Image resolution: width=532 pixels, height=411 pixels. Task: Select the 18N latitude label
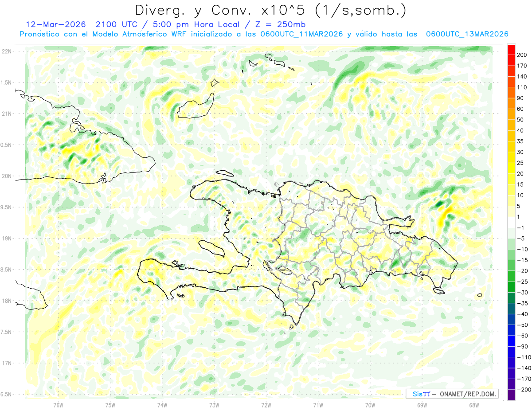[x=6, y=301]
